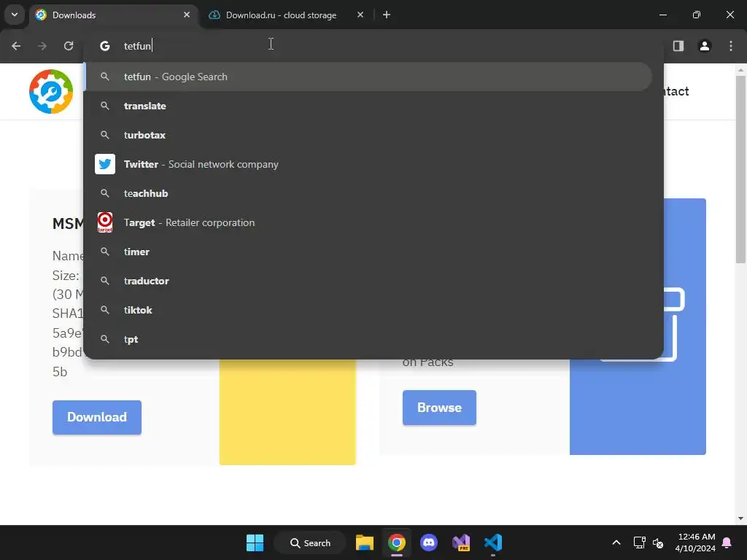The image size is (747, 560).
Task: Reload the current page
Action: [x=69, y=46]
